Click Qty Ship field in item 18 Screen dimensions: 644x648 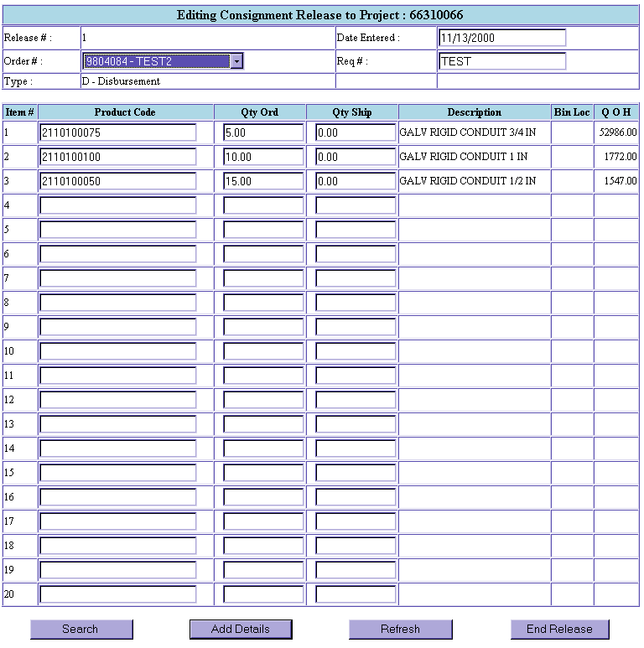pos(356,546)
